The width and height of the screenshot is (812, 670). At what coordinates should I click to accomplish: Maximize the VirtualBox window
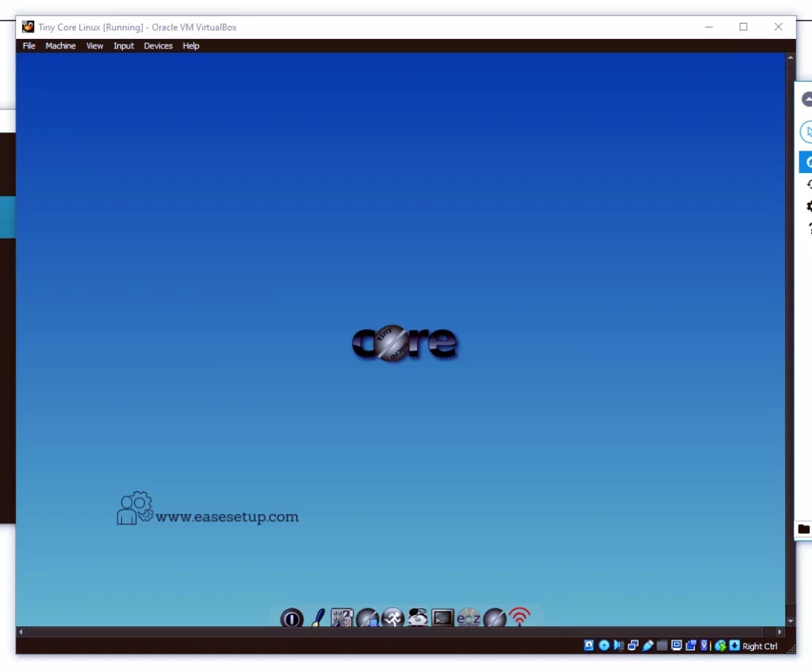click(x=743, y=27)
